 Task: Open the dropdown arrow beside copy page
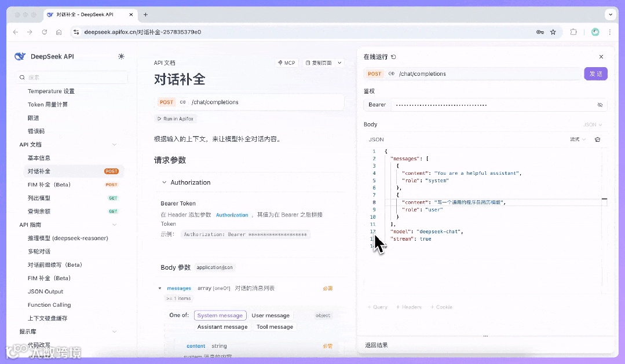coord(339,63)
